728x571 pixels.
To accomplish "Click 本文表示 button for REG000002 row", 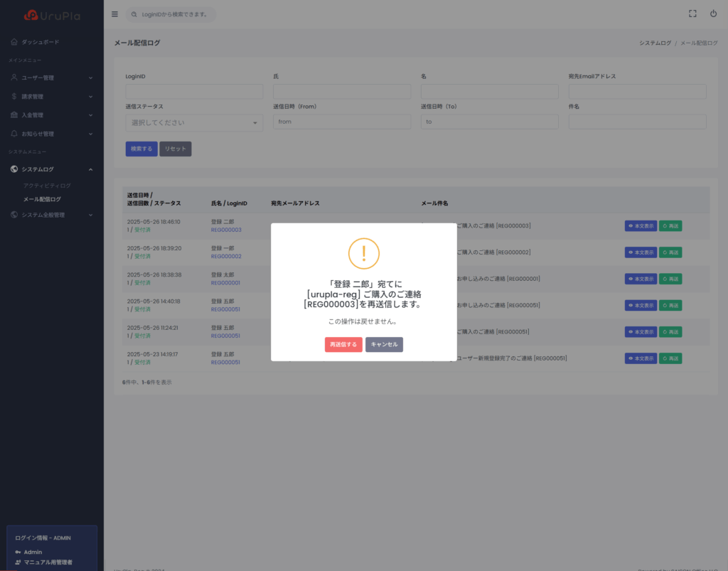I will (641, 252).
